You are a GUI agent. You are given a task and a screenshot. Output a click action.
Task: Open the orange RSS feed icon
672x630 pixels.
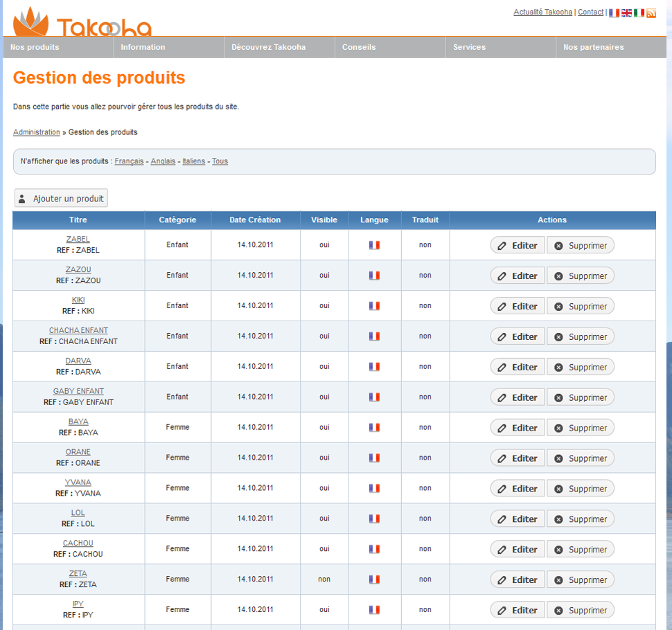[651, 12]
